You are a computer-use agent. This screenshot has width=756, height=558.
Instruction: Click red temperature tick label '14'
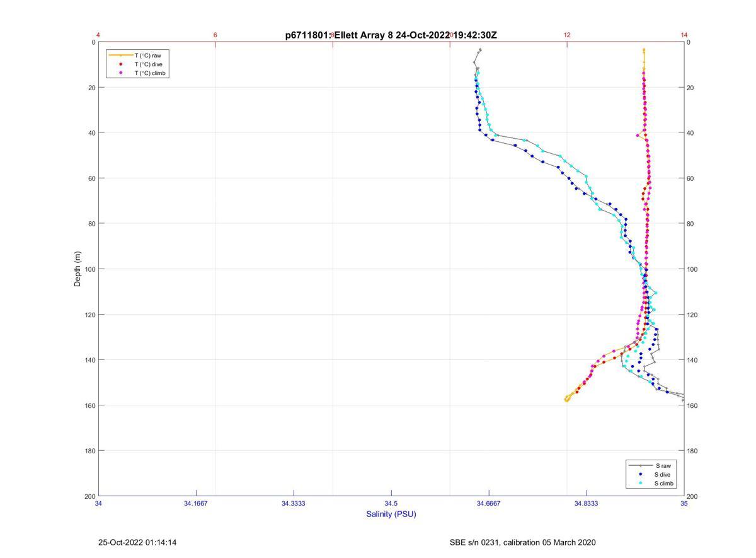(x=684, y=35)
